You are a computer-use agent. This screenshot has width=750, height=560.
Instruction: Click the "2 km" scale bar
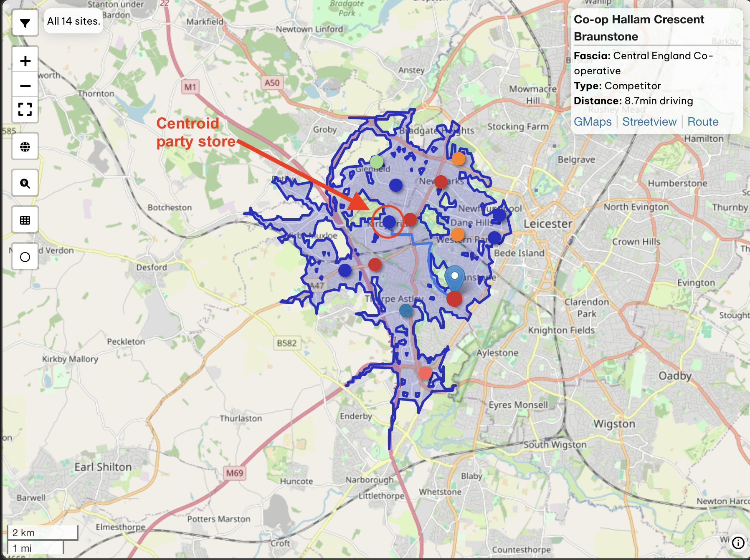[43, 532]
